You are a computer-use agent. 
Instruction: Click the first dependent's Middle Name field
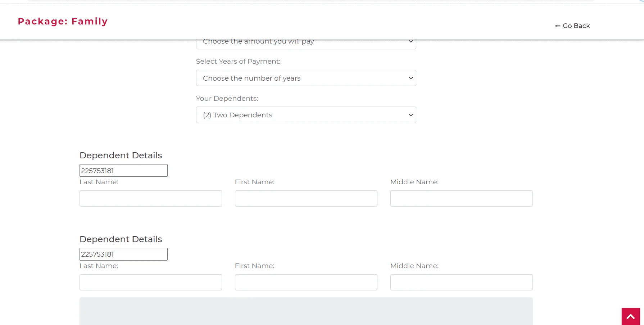[x=462, y=198]
